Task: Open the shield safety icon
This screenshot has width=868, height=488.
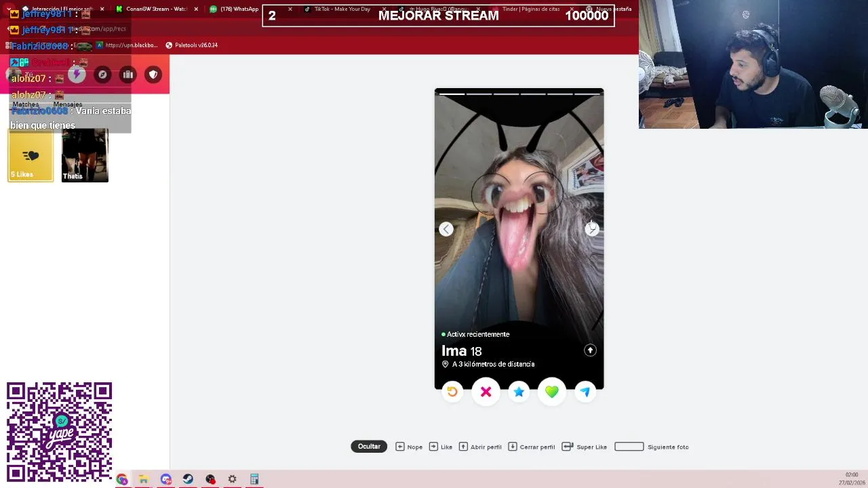Action: (x=153, y=75)
